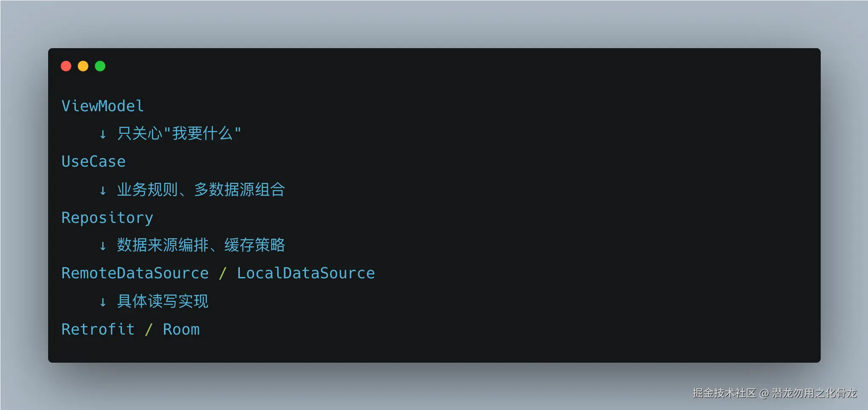Click the slash between Retrofit and Room
This screenshot has height=410, width=868.
[149, 329]
